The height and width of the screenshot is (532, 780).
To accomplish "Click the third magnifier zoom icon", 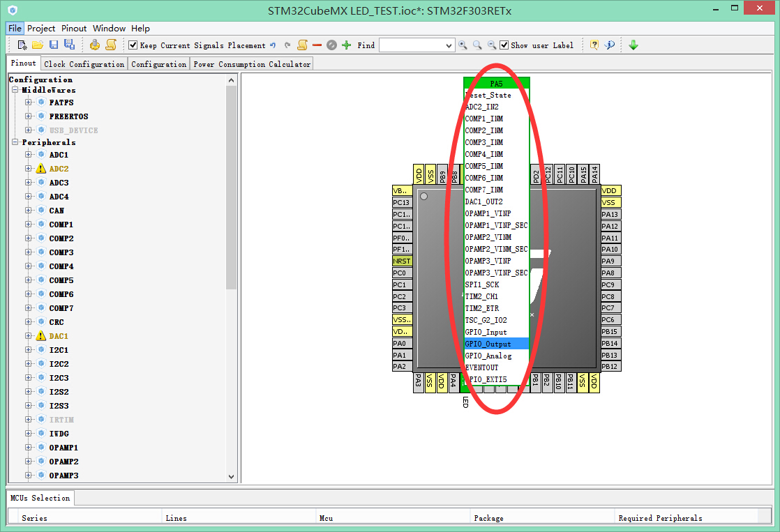I will (x=491, y=45).
